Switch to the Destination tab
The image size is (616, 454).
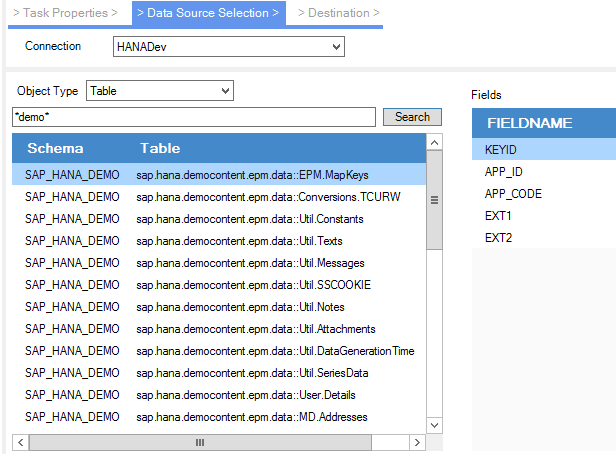[x=339, y=13]
